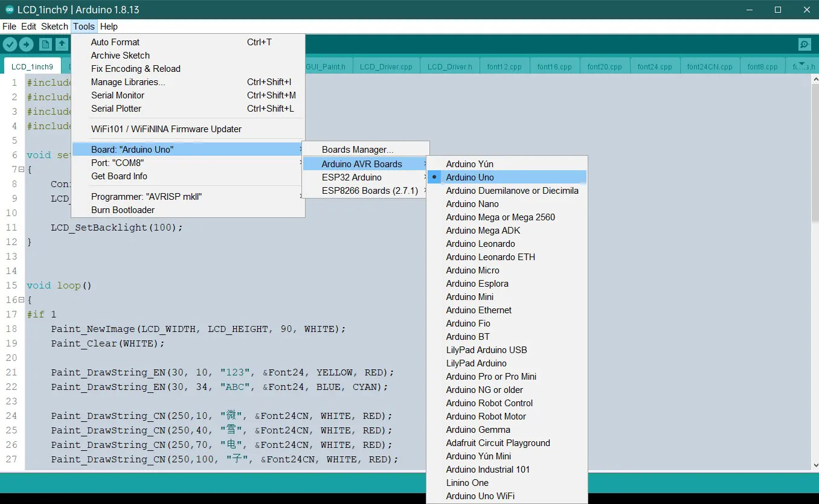Open the Help menu
The image size is (819, 504).
(x=109, y=27)
